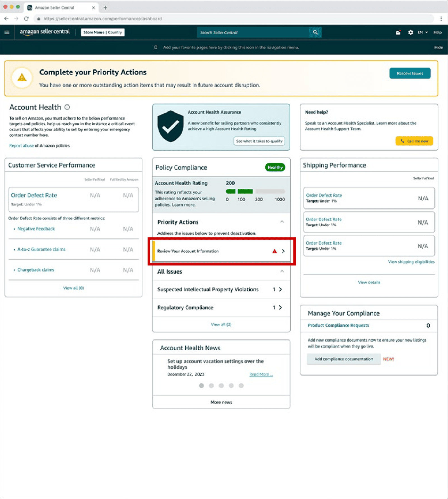Click the Account Health Assurance shield icon

pos(171,127)
